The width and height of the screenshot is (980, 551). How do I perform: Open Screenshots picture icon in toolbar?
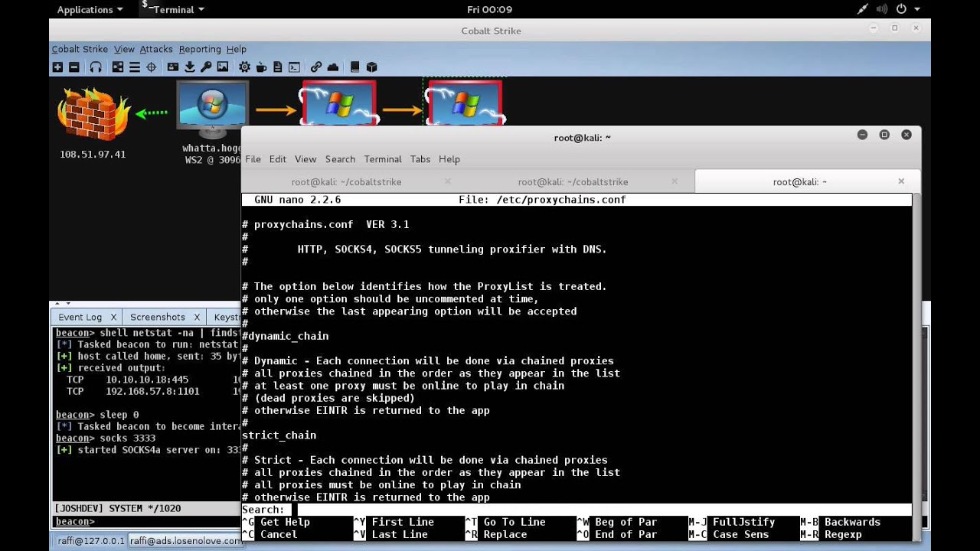tap(223, 67)
